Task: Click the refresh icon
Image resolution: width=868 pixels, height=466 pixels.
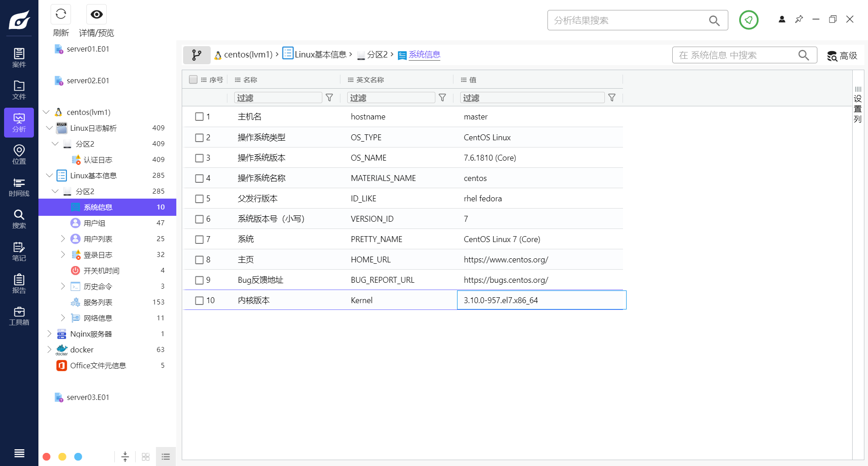Action: [x=61, y=14]
